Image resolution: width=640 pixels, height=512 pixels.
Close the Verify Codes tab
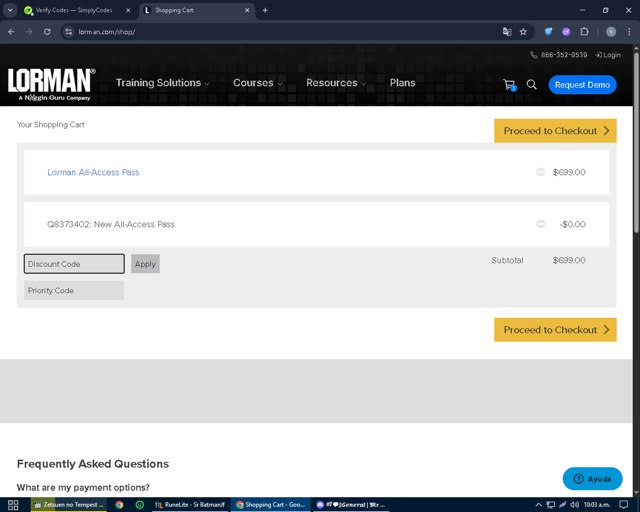pos(128,10)
